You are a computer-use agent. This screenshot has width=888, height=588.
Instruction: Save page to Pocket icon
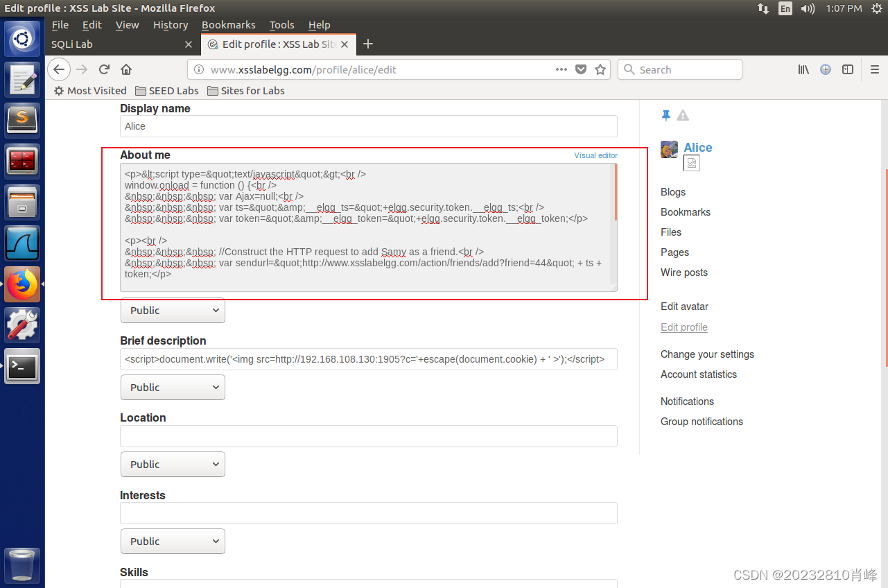581,69
